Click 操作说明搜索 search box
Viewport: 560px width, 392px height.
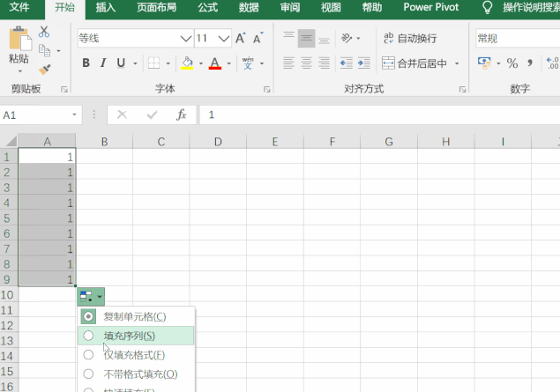pos(531,7)
